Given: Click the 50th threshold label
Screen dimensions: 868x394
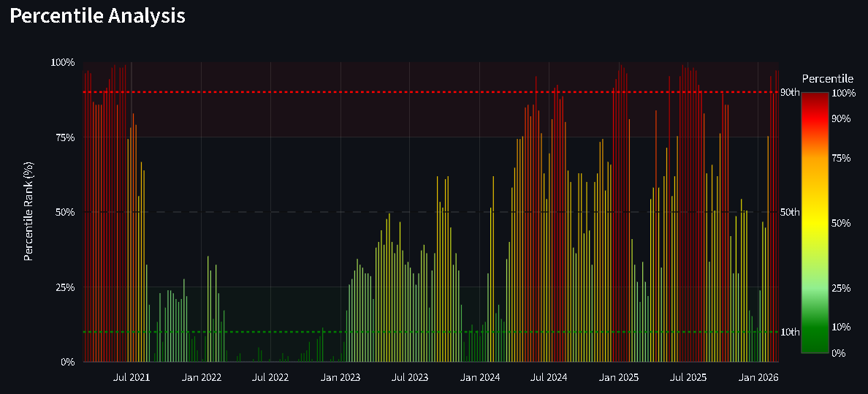Looking at the screenshot, I should coord(790,212).
